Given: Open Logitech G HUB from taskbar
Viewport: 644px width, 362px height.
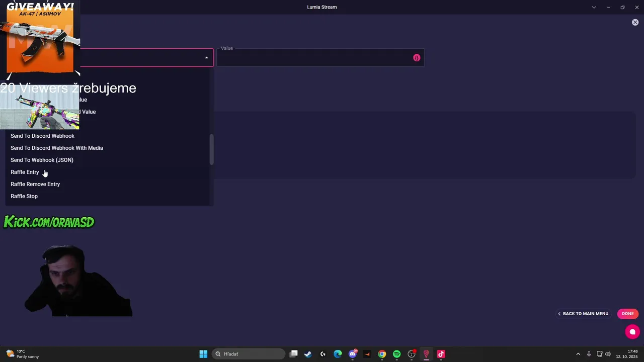Looking at the screenshot, I should click(323, 354).
